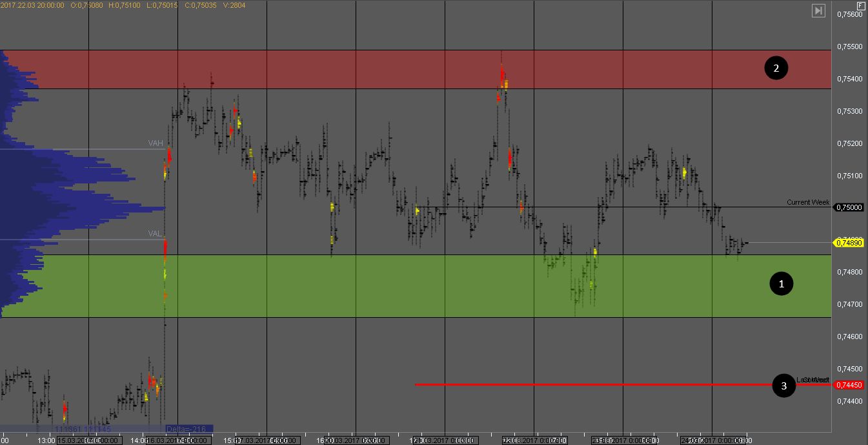Viewport: 868px width, 445px height.
Task: Select the red resistance zone rectangle
Action: click(x=413, y=69)
